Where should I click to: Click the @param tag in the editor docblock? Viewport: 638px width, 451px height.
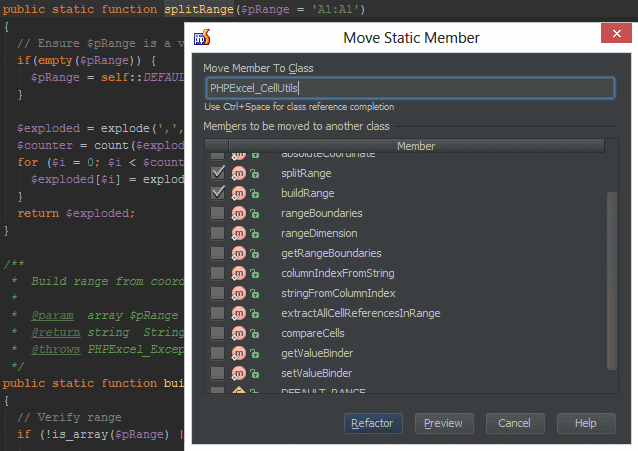coord(53,315)
